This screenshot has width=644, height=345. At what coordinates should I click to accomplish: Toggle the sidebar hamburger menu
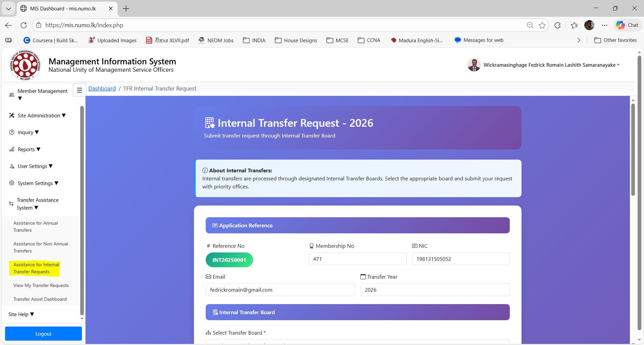79,90
